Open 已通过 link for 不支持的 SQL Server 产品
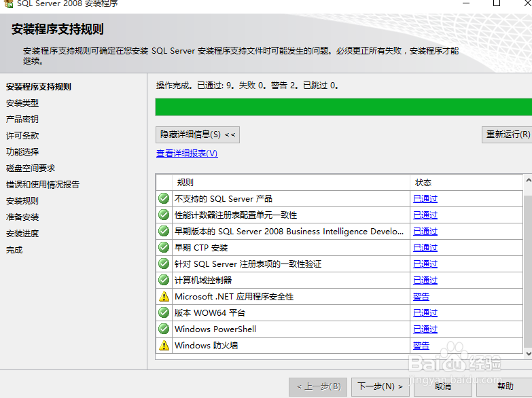 tap(425, 199)
